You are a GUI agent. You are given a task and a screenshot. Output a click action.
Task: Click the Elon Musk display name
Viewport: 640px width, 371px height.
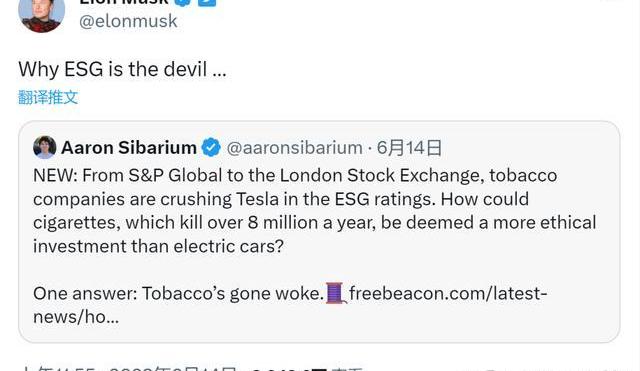pos(124,2)
